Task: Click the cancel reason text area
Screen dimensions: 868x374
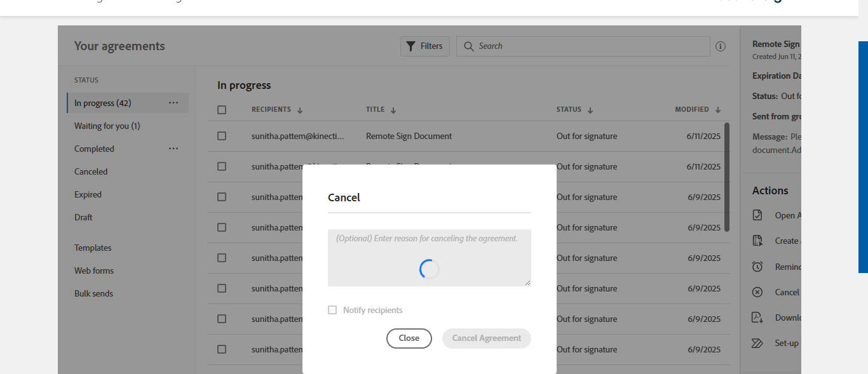Action: (430, 257)
